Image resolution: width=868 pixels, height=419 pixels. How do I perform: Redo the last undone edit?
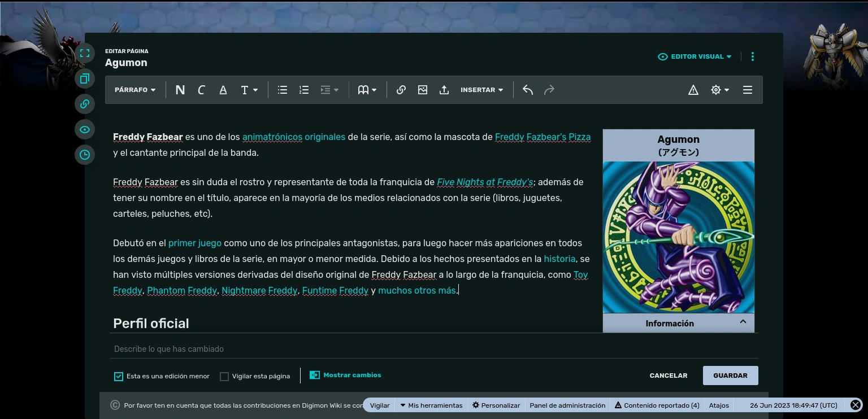pyautogui.click(x=549, y=90)
